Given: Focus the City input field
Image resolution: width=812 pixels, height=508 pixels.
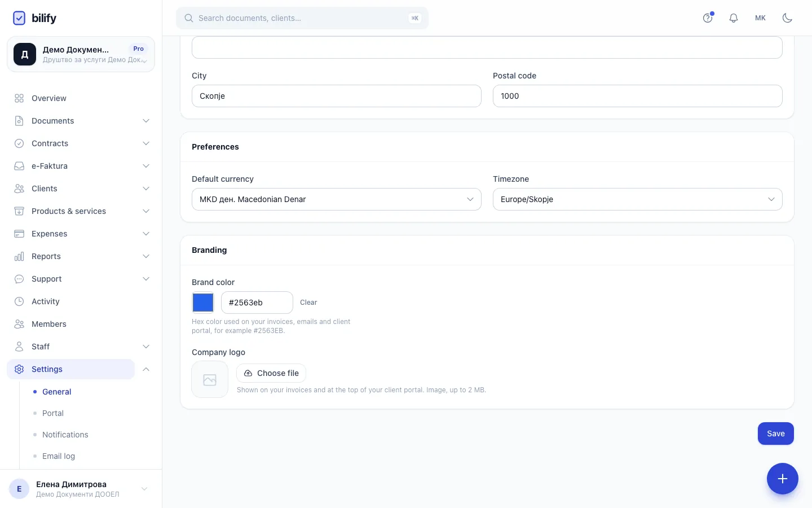Looking at the screenshot, I should coord(337,96).
